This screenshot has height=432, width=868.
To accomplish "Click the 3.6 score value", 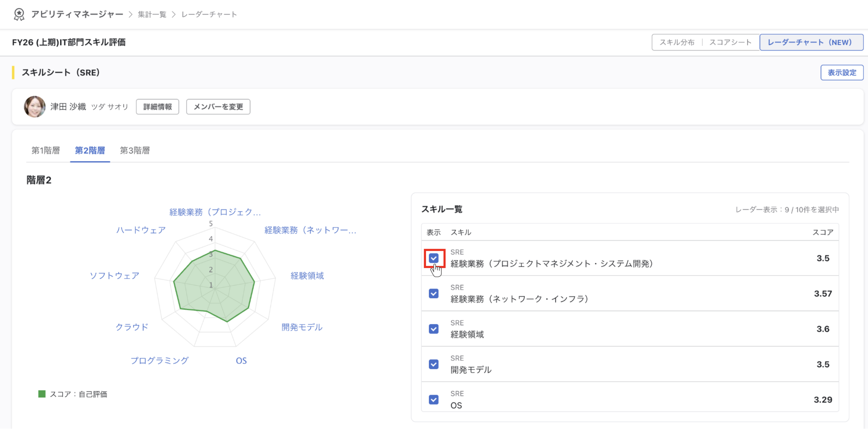I will pos(823,329).
